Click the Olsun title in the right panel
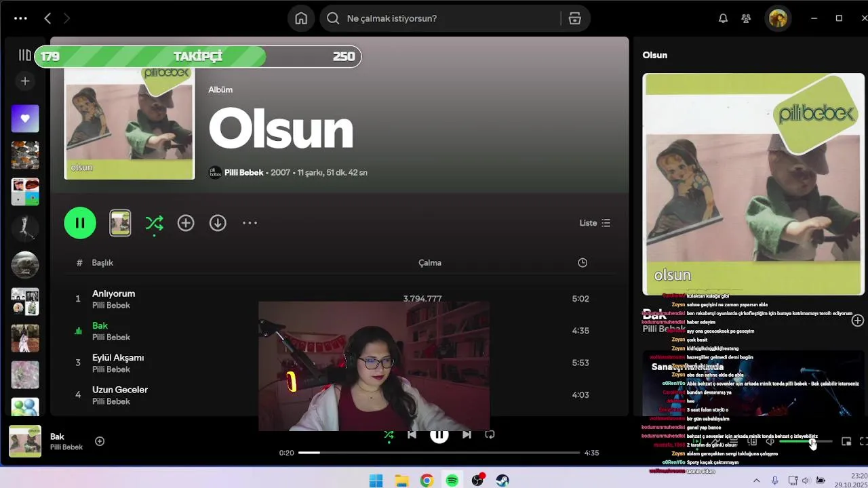 (655, 56)
